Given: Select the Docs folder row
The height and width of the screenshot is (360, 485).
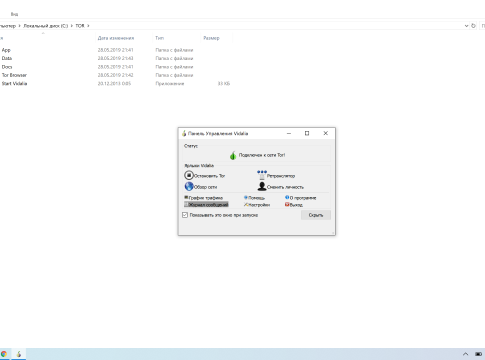Looking at the screenshot, I should point(7,67).
